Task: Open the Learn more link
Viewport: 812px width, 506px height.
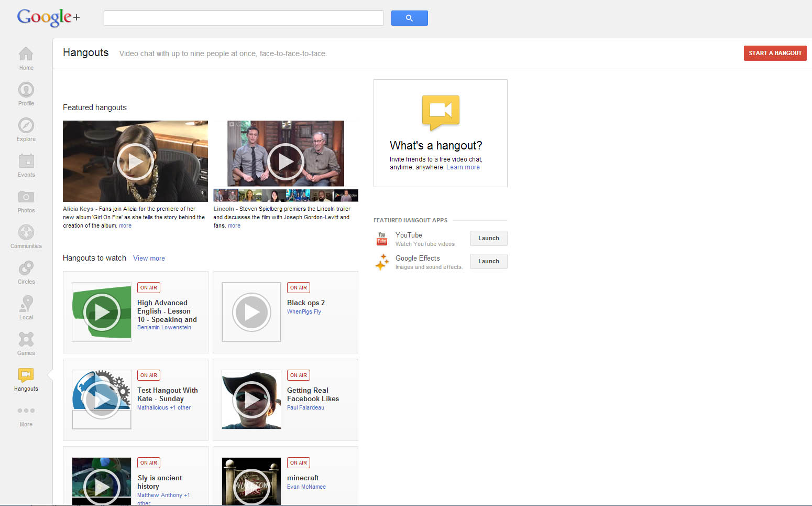Action: click(x=463, y=167)
